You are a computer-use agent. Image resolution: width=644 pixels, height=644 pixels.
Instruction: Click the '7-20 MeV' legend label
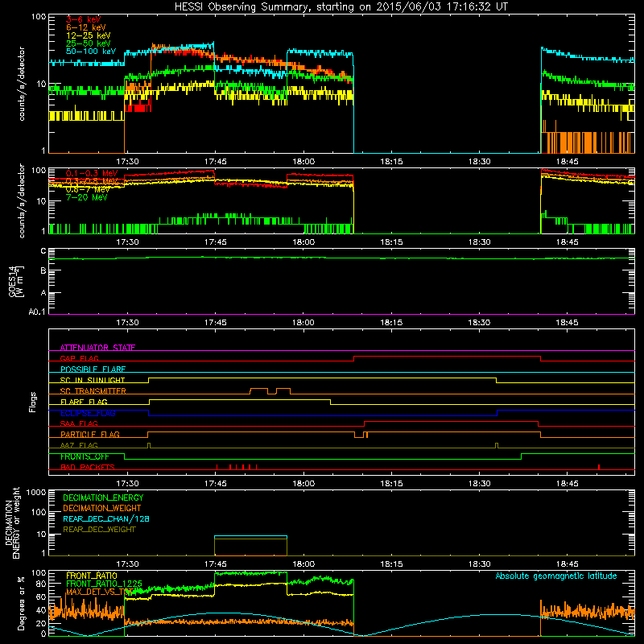(86, 197)
